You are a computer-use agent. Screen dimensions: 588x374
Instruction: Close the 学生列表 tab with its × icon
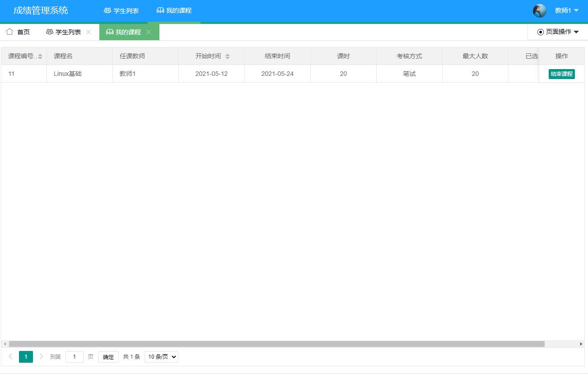pos(89,32)
